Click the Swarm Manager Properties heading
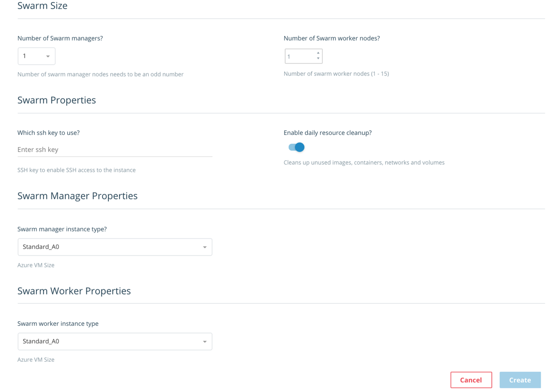 coord(77,196)
